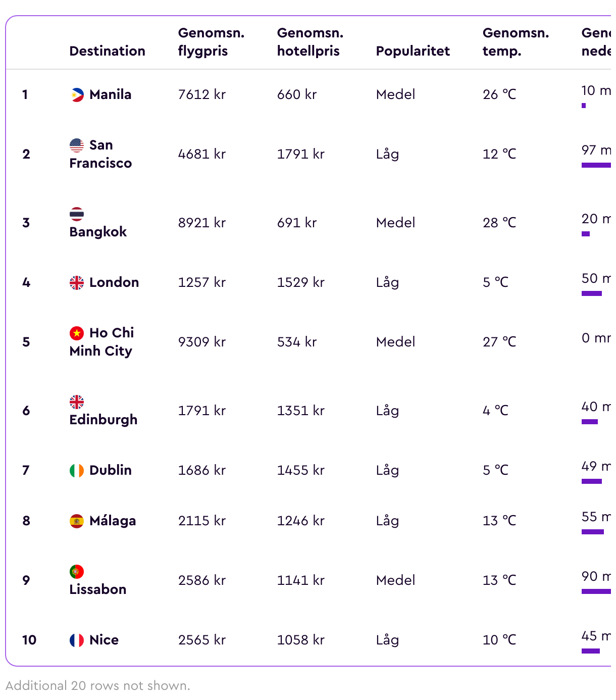Sort by Genomsn. hotellpris column header
Screen dimensions: 616x700
310,42
